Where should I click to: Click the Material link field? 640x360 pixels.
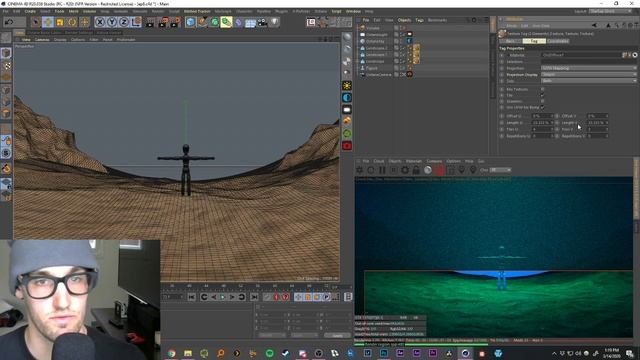tap(581, 55)
